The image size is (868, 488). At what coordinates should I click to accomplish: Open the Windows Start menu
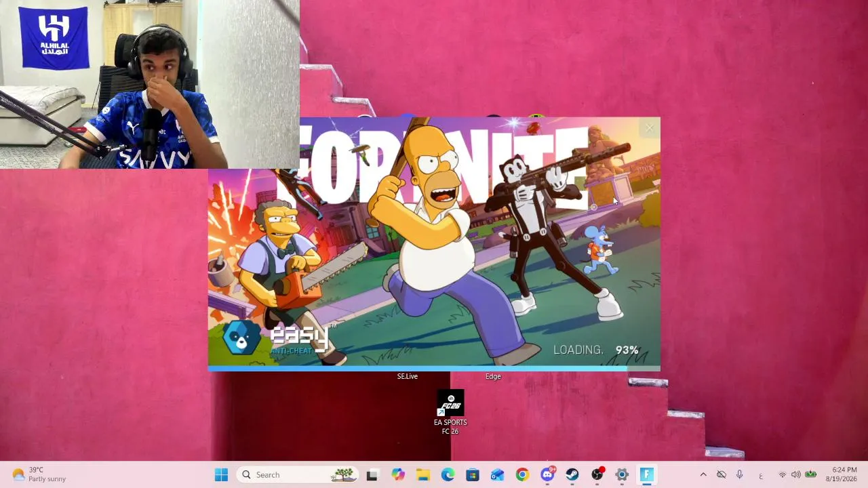(221, 475)
